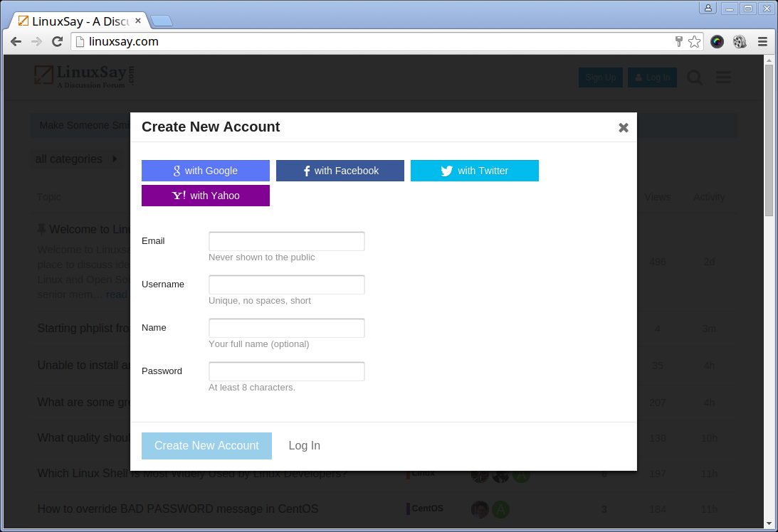
Task: Open saved password key icon
Action: [679, 42]
